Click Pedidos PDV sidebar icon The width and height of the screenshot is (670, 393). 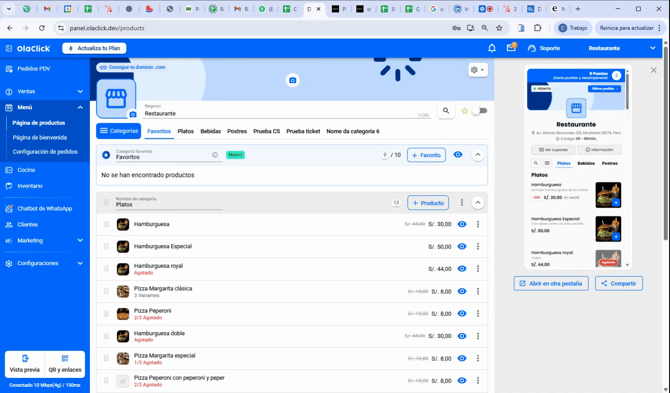coord(9,69)
